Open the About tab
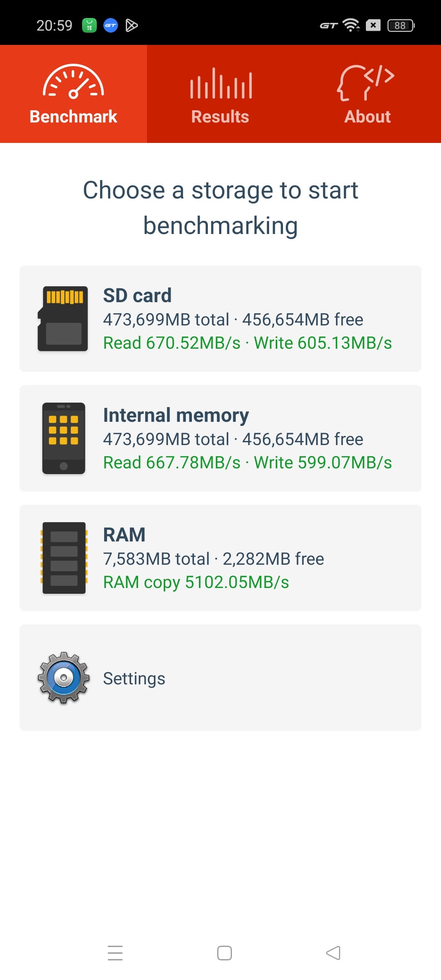 click(x=367, y=116)
